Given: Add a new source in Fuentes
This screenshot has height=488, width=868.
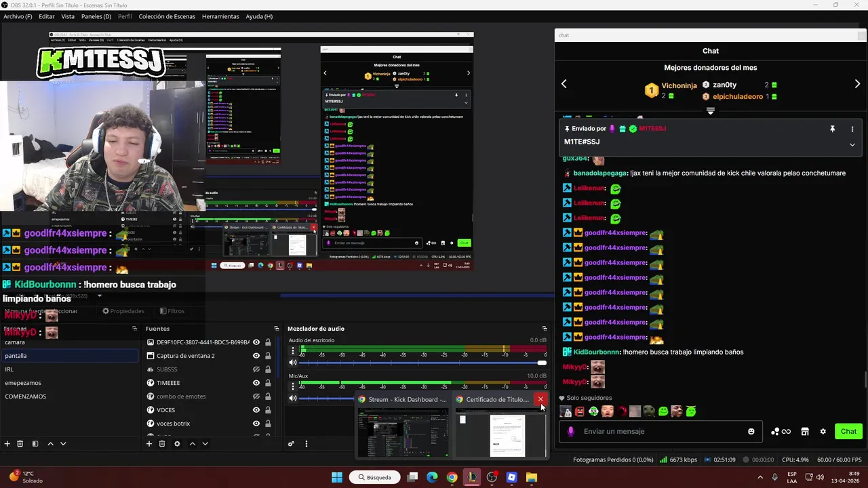Looking at the screenshot, I should (x=149, y=444).
